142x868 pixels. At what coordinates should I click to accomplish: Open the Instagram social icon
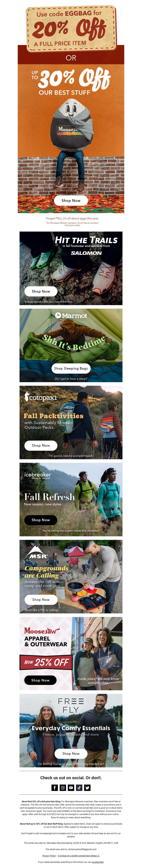pos(63,787)
